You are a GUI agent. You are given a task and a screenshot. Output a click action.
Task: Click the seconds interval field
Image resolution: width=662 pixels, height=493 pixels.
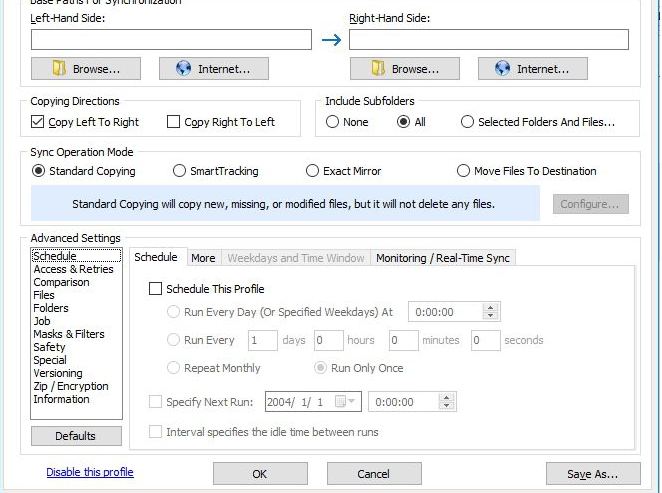click(x=486, y=340)
